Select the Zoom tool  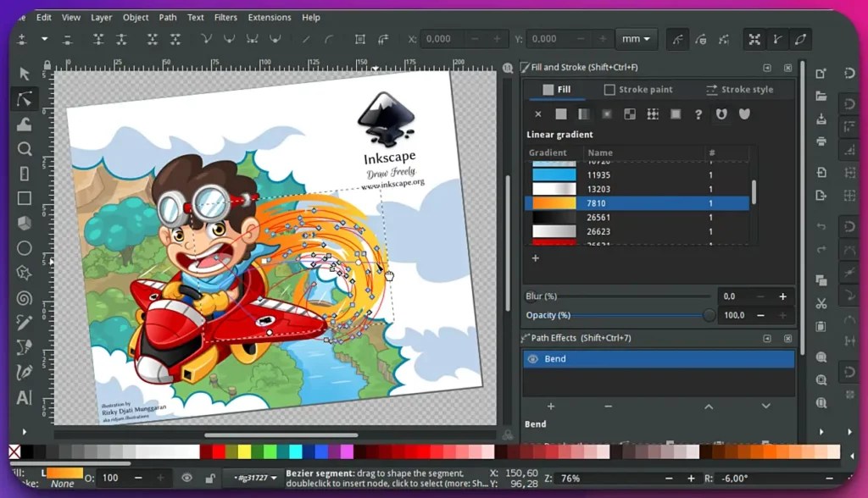point(25,149)
